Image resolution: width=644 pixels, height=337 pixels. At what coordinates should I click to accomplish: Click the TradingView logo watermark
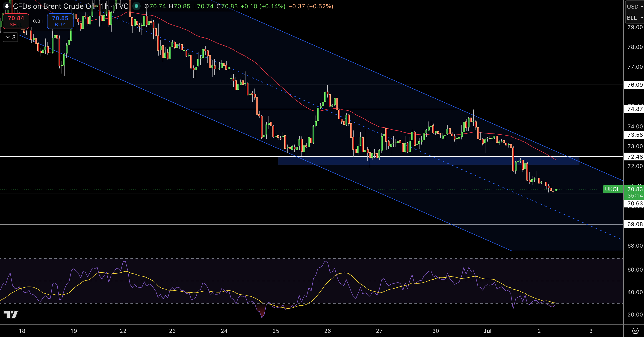coord(11,314)
